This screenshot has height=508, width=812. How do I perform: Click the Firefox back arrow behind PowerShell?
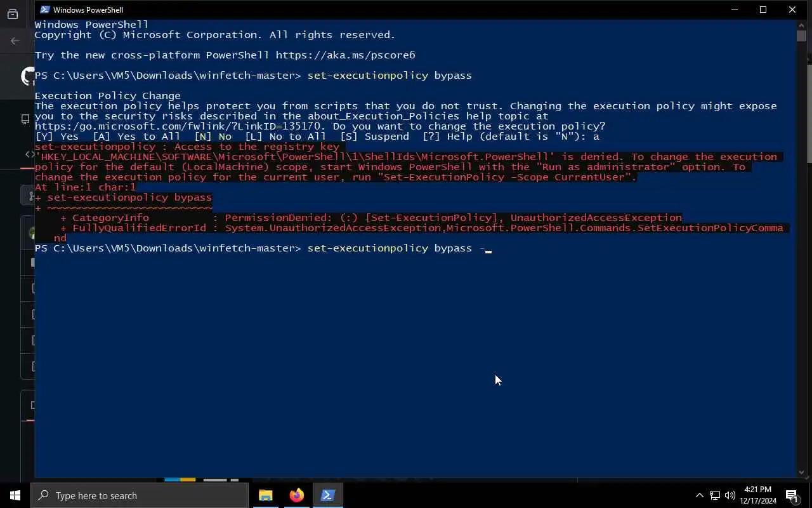[x=15, y=41]
